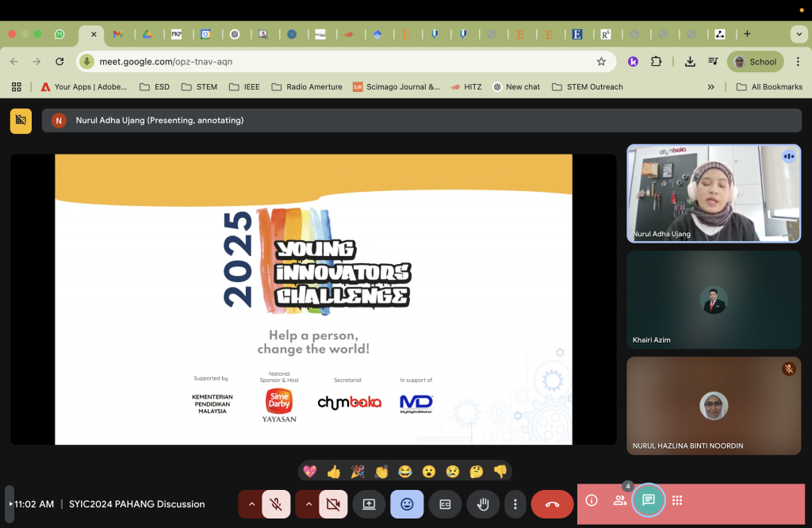This screenshot has height=528, width=812.
Task: Open more options three-dot menu in Meet
Action: [x=515, y=503]
